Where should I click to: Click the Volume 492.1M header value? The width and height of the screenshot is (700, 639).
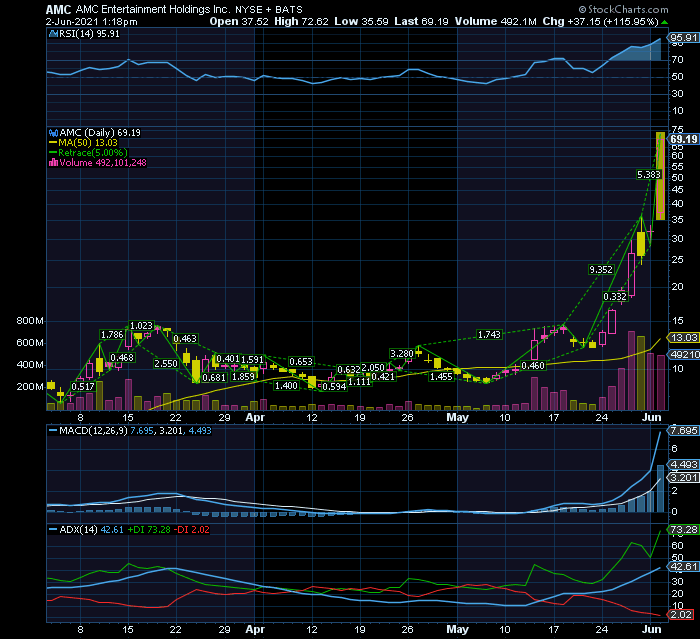[x=496, y=21]
